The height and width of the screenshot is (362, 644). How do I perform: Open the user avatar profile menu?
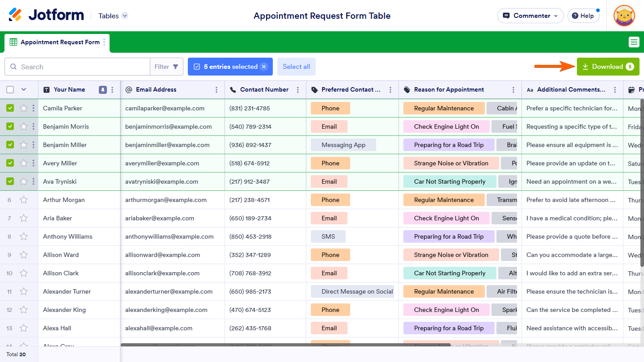pyautogui.click(x=624, y=16)
